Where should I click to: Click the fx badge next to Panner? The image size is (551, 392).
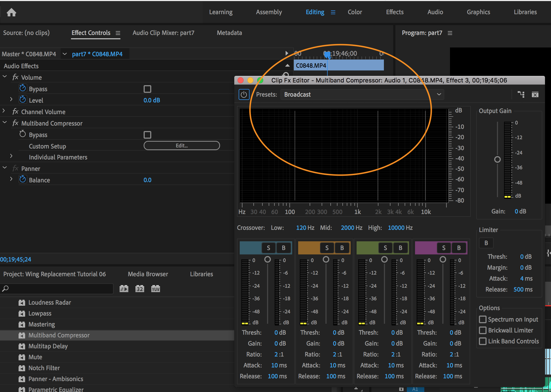(16, 168)
